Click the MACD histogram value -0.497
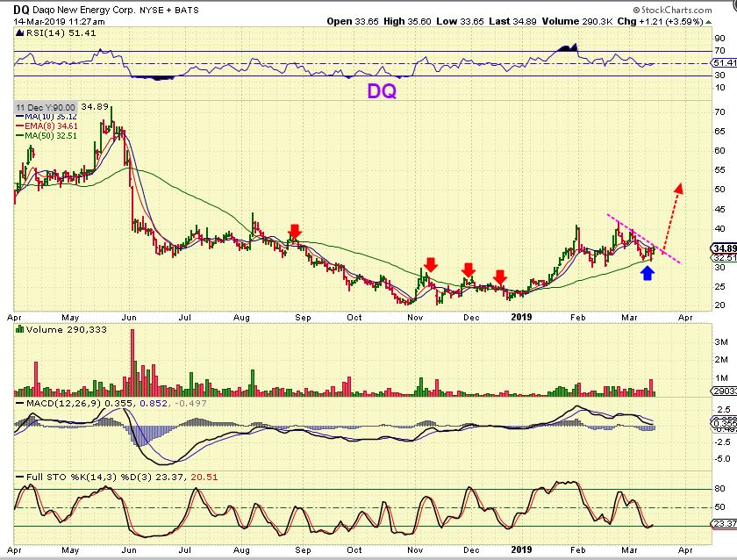 [190, 404]
